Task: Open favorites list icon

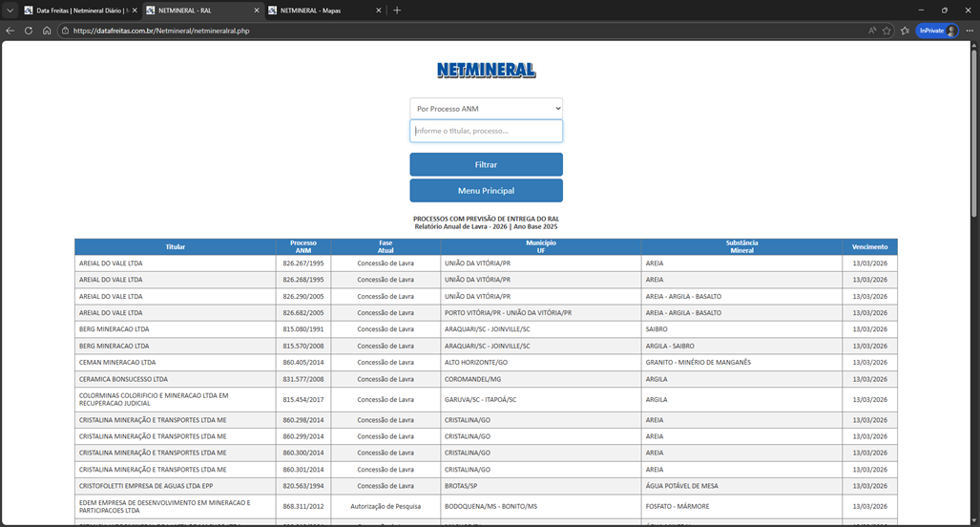Action: coord(905,31)
